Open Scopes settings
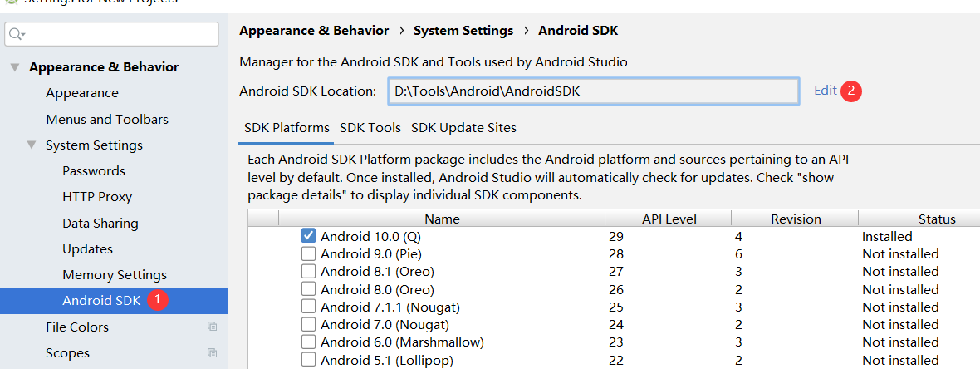The image size is (980, 369). [67, 352]
